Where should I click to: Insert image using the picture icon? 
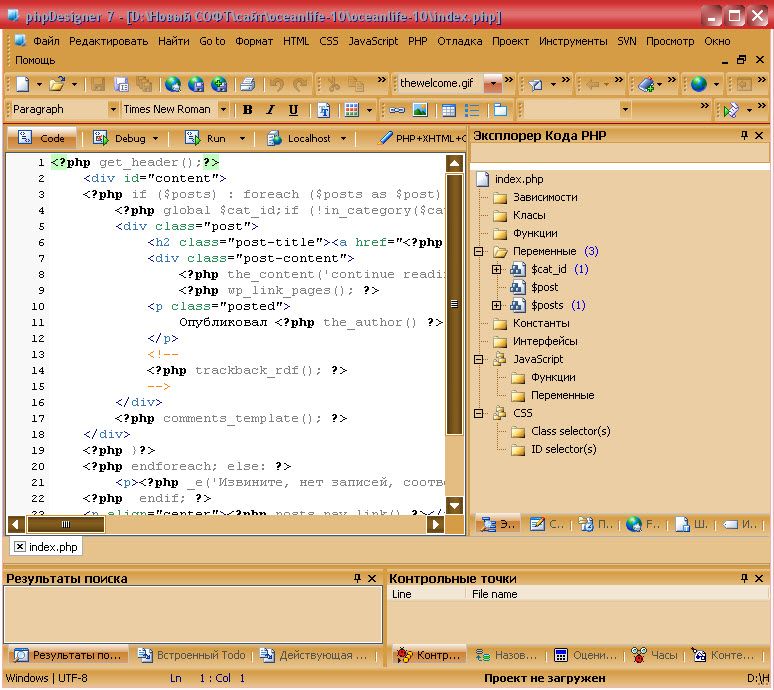420,110
